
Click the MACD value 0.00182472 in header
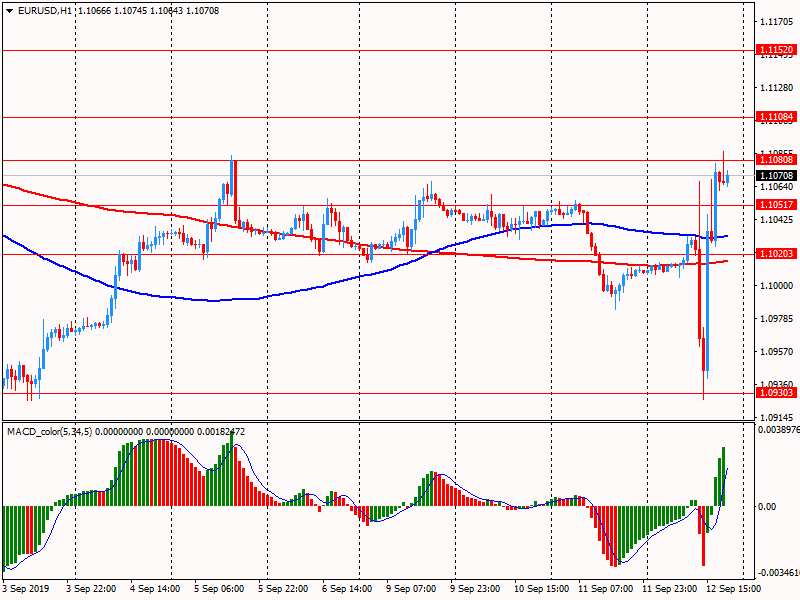coord(221,432)
